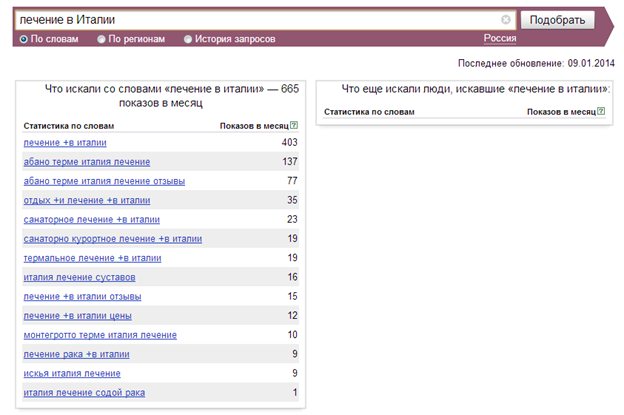This screenshot has width=624, height=415.
Task: Click 'Последнее обновление: 09.01.2014' text
Action: [x=536, y=63]
